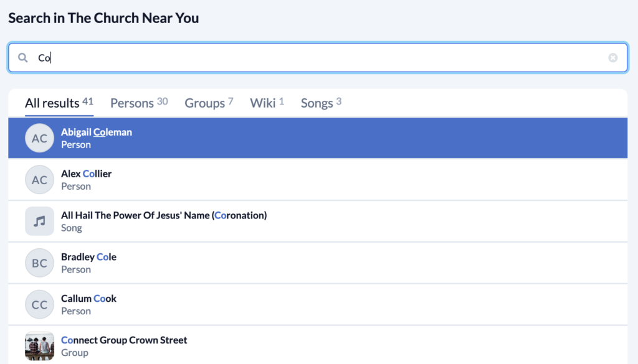Open the Abigail Coleman person result

click(318, 138)
